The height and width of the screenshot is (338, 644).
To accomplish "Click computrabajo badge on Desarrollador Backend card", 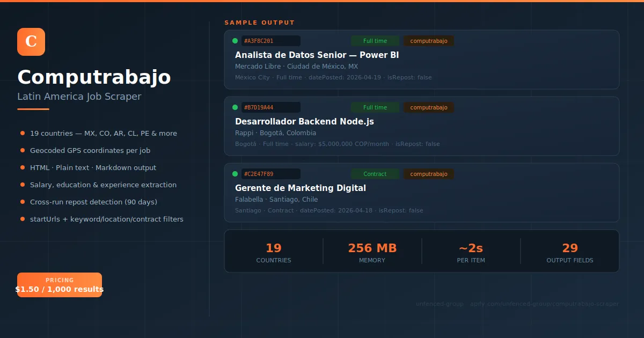I will [429, 107].
